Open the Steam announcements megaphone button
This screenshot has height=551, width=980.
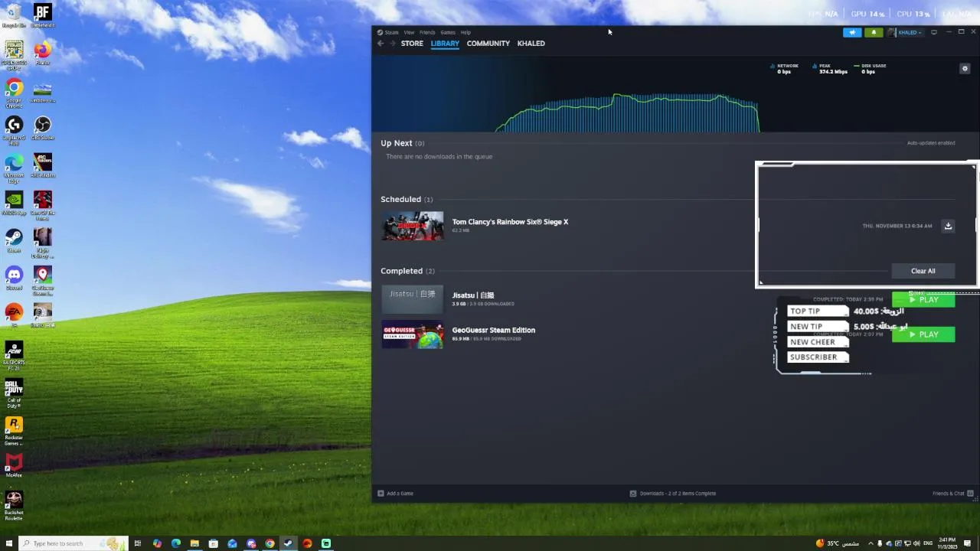(x=852, y=32)
